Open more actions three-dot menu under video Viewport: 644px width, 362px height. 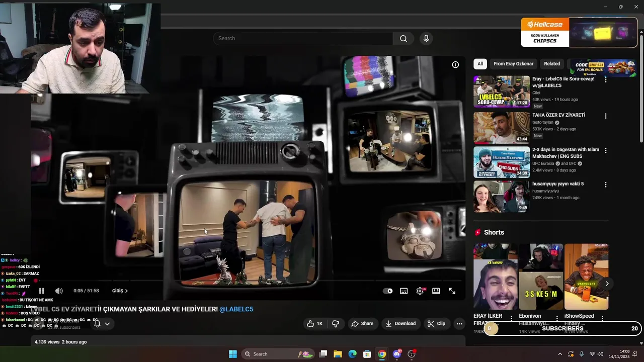(459, 324)
